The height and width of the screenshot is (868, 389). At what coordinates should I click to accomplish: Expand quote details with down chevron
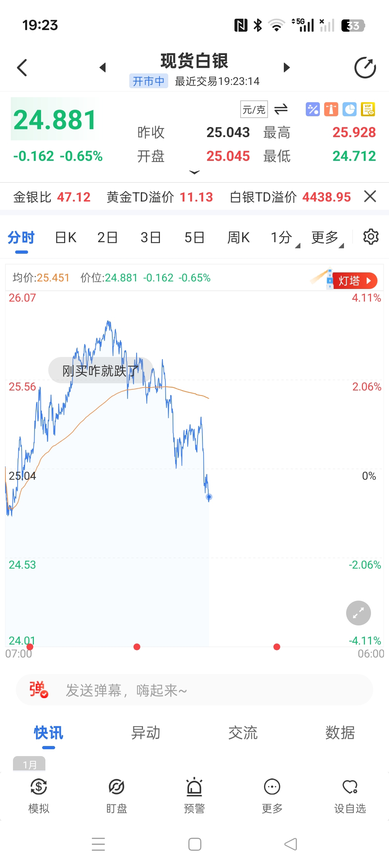pyautogui.click(x=194, y=173)
